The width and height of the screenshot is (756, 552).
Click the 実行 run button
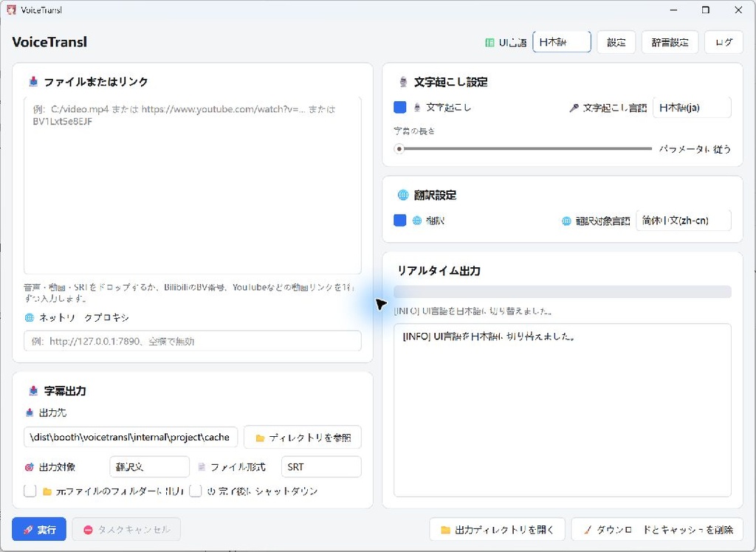(39, 529)
